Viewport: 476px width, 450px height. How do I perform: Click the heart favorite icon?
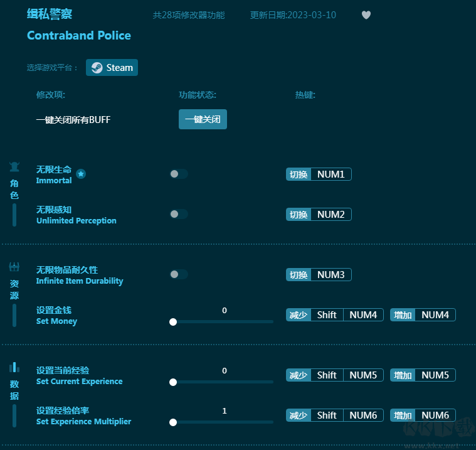click(366, 15)
